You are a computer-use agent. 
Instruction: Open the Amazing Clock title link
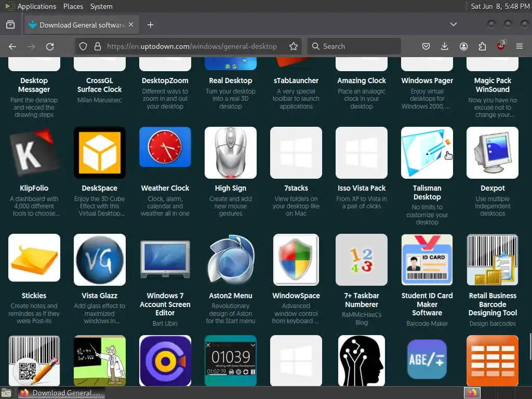pos(362,81)
